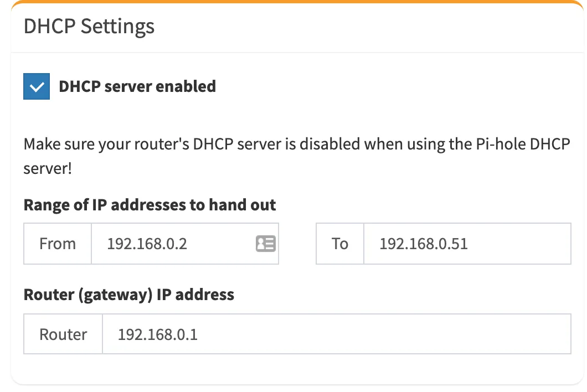The width and height of the screenshot is (587, 392).
Task: Click the From label of the range field
Action: tap(57, 244)
